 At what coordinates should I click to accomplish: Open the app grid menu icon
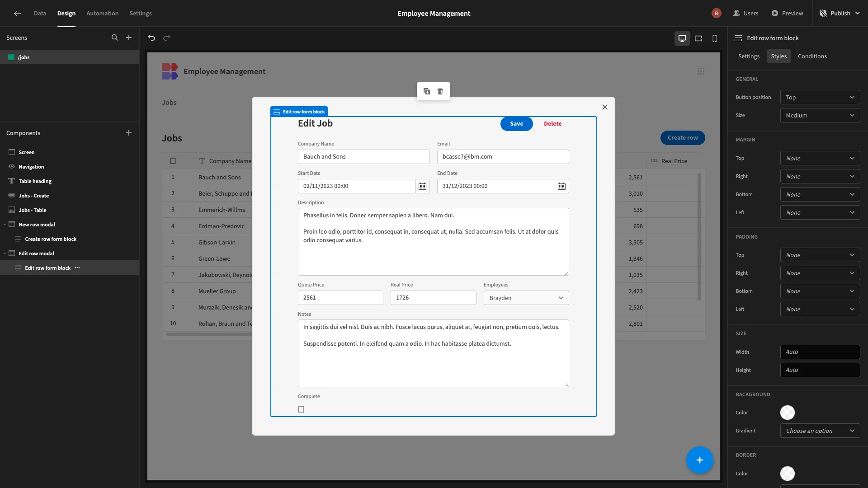701,71
